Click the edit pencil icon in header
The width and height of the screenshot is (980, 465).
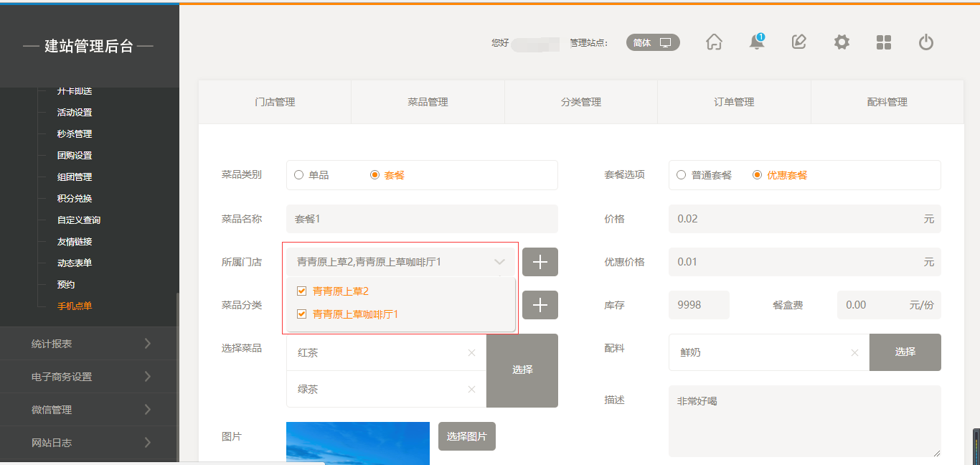pyautogui.click(x=798, y=42)
